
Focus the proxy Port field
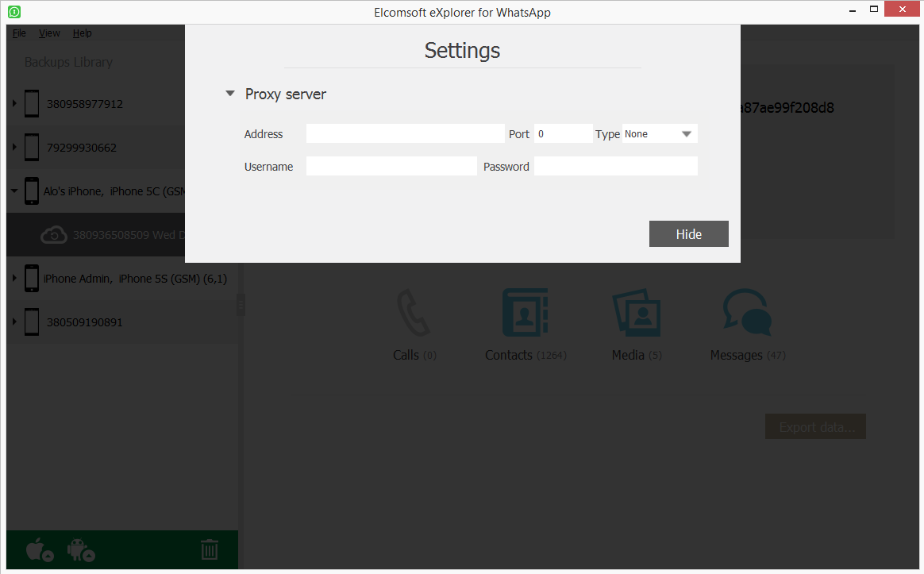[564, 134]
